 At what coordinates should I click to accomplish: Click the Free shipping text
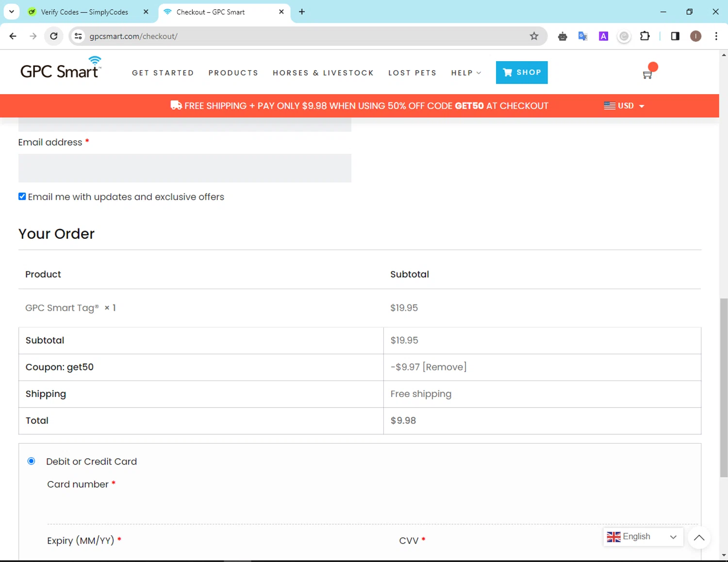[421, 394]
